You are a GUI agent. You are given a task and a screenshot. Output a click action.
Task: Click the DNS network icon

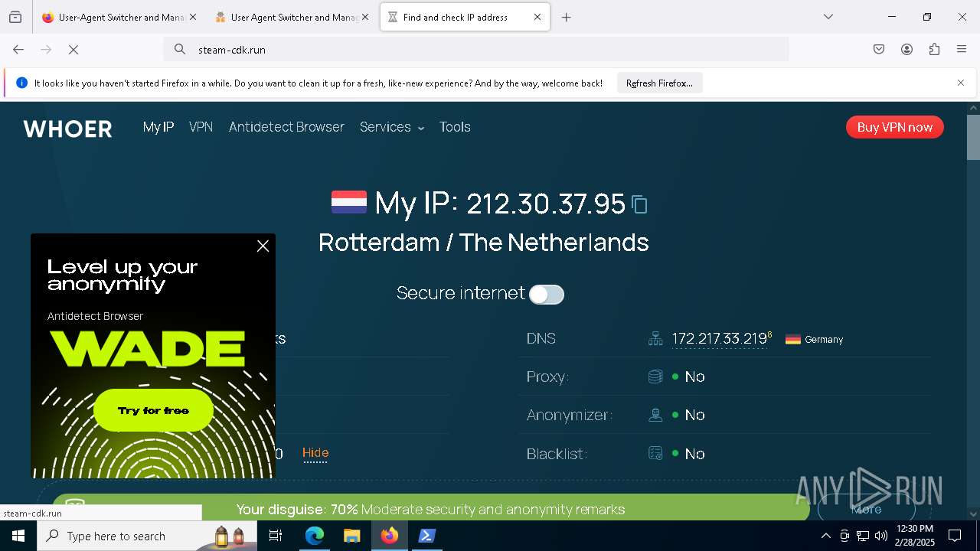655,339
